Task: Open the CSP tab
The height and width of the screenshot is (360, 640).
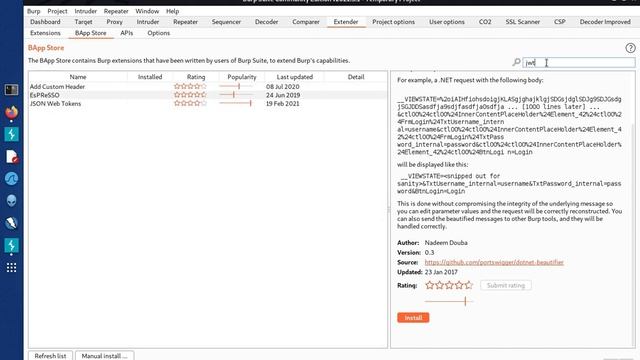Action: pos(560,22)
